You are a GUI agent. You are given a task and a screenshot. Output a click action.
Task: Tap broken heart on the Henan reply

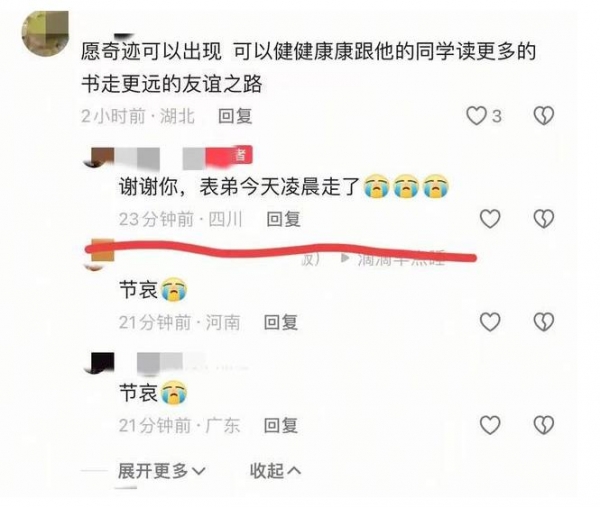click(x=544, y=322)
